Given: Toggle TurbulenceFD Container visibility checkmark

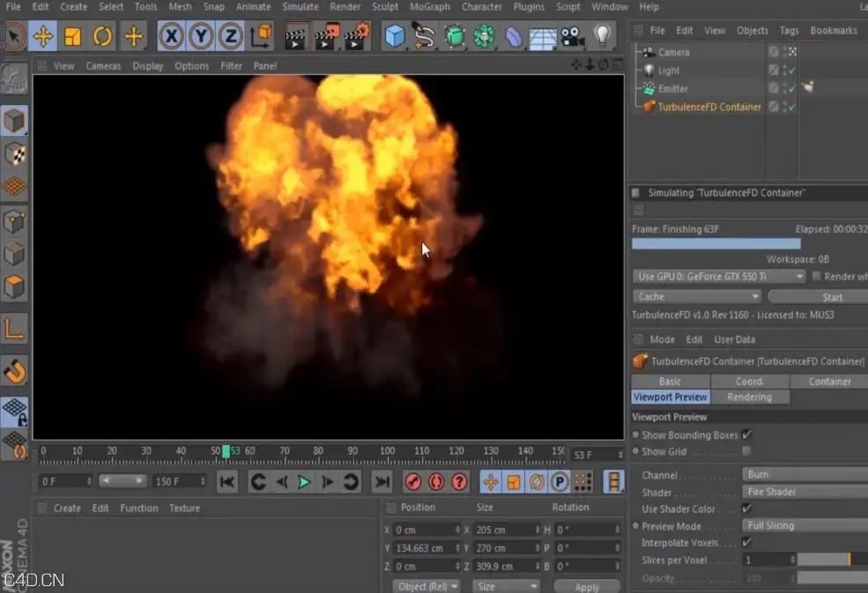Looking at the screenshot, I should 793,107.
